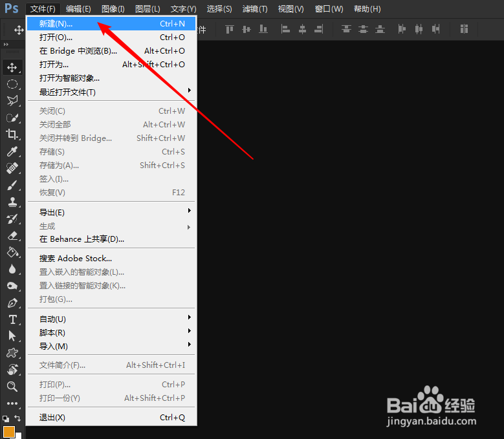
Task: Click Distribute Bottom Edges icon
Action: coord(380,29)
